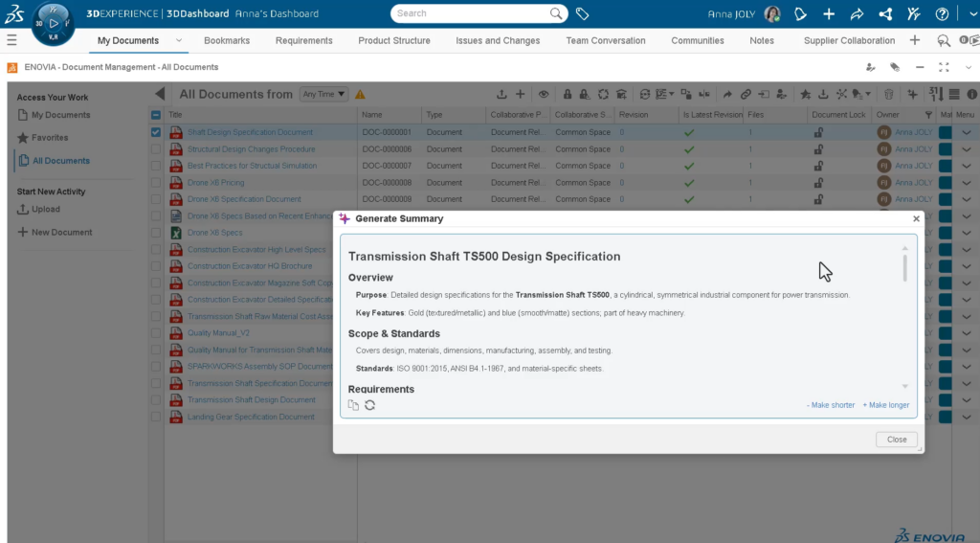This screenshot has width=980, height=543.
Task: Click the upload icon in documents toolbar
Action: (x=501, y=95)
